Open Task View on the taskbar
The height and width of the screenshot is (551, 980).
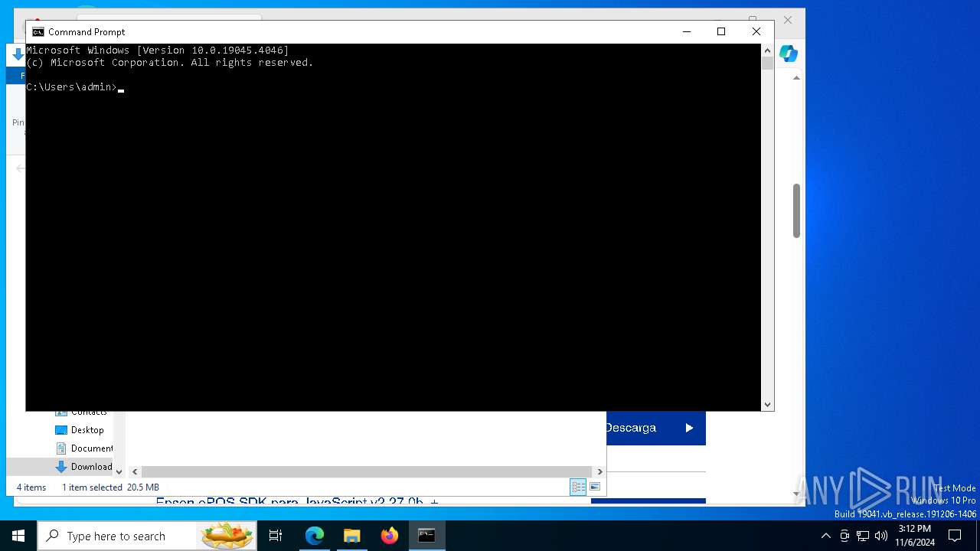276,536
